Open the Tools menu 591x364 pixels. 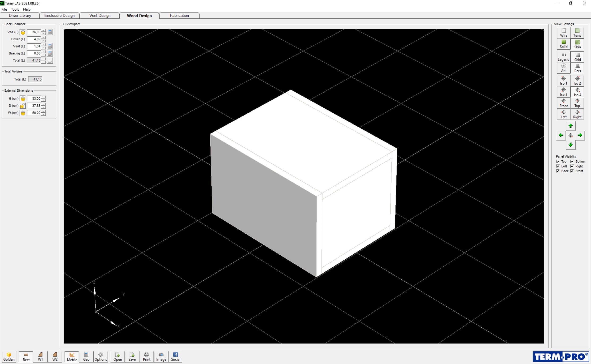tap(15, 9)
